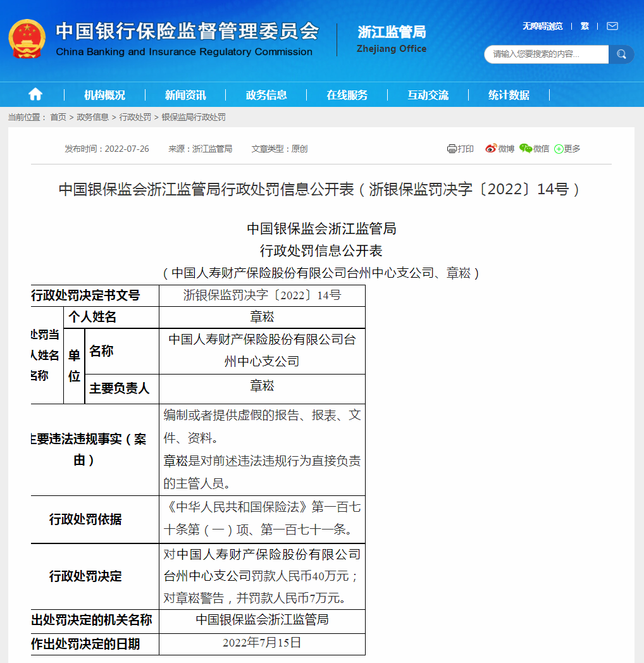Open the 政务信息 menu
The image size is (644, 663).
click(x=266, y=95)
